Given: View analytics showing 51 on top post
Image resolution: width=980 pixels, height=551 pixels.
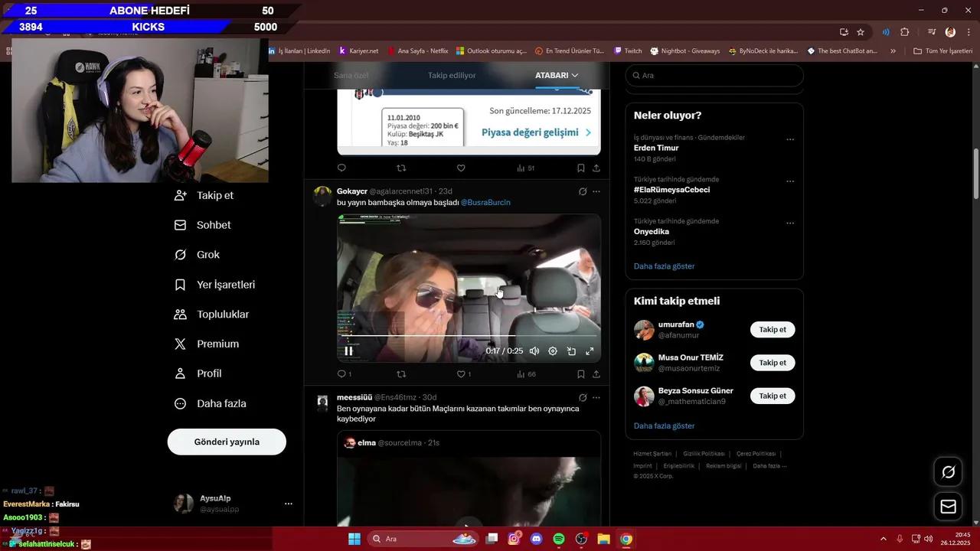Looking at the screenshot, I should click(526, 168).
